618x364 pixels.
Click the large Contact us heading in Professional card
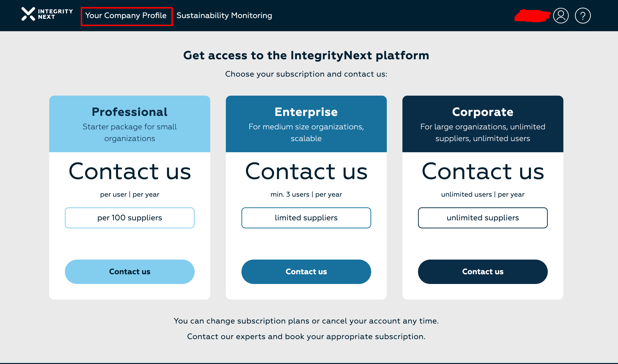(x=130, y=172)
